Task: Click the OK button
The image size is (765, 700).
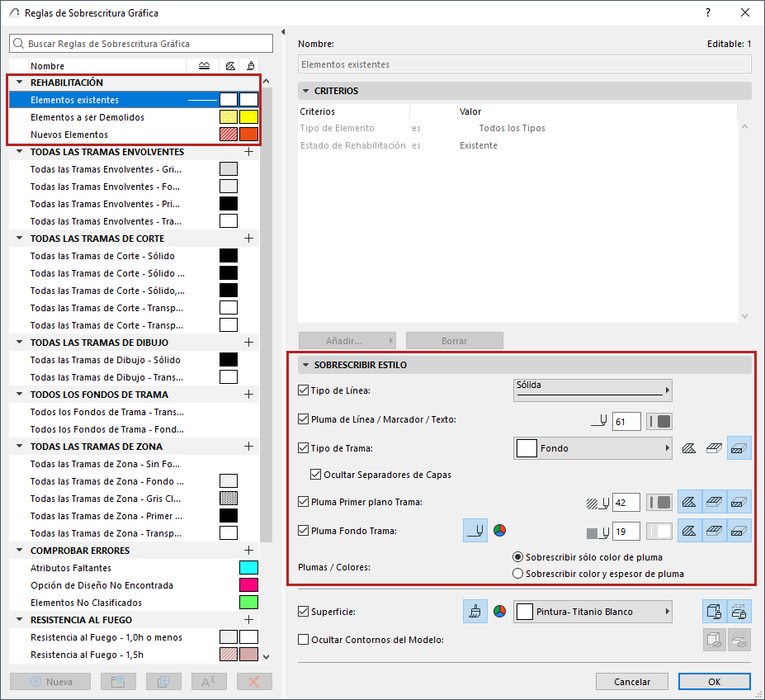Action: pyautogui.click(x=715, y=682)
